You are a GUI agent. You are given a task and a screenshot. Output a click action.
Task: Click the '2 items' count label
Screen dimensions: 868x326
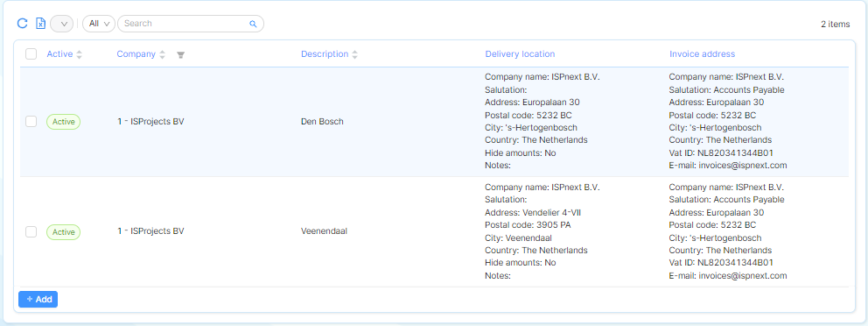[x=836, y=24]
